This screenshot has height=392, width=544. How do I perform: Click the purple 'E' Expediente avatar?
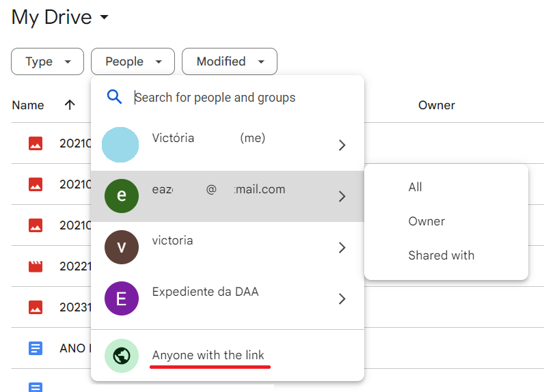click(x=122, y=298)
